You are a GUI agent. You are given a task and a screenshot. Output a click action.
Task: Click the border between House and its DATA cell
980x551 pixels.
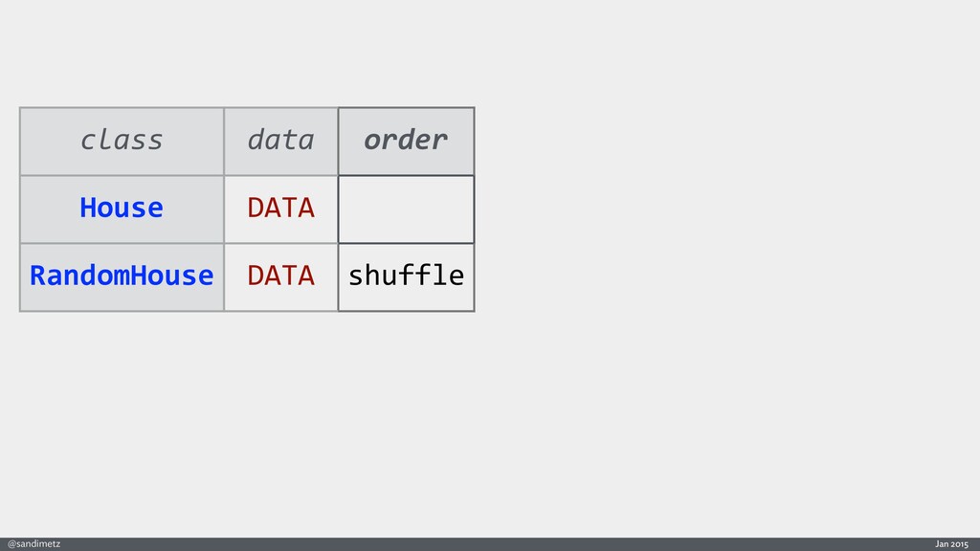[224, 209]
